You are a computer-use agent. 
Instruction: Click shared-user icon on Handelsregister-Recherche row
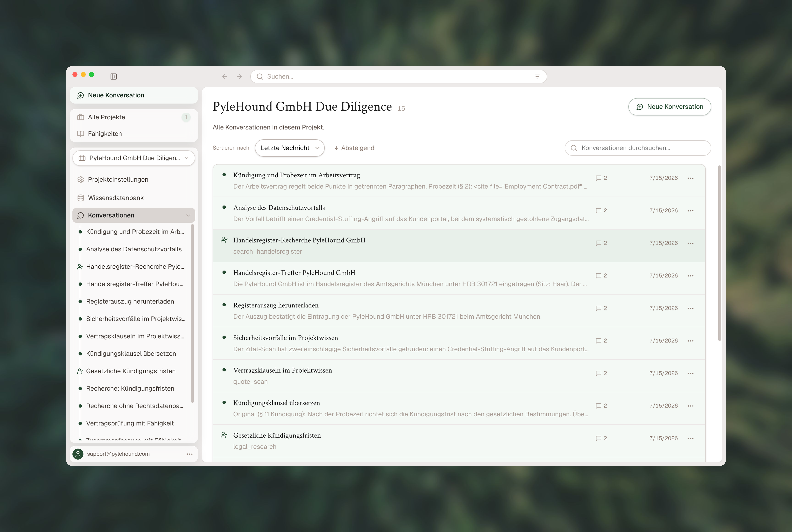tap(224, 240)
